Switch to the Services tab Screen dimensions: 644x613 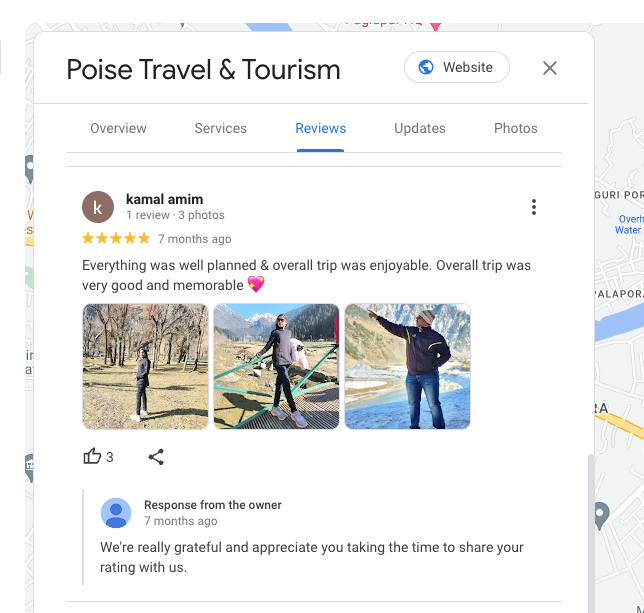221,129
